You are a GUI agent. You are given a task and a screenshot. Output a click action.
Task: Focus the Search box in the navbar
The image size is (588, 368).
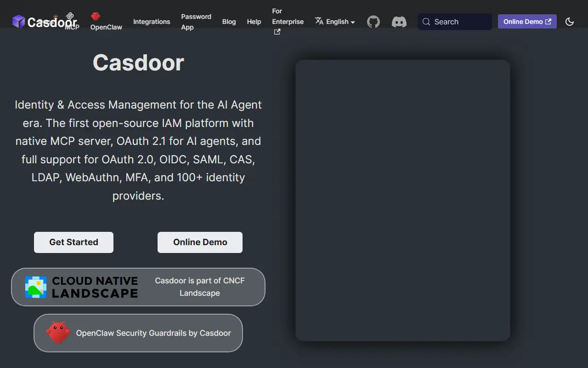pos(455,22)
